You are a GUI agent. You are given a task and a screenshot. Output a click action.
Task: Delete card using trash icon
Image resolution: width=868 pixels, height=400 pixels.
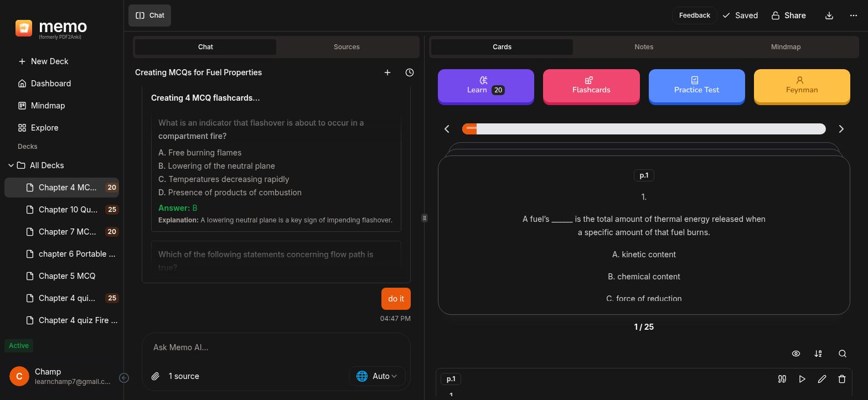pos(842,379)
